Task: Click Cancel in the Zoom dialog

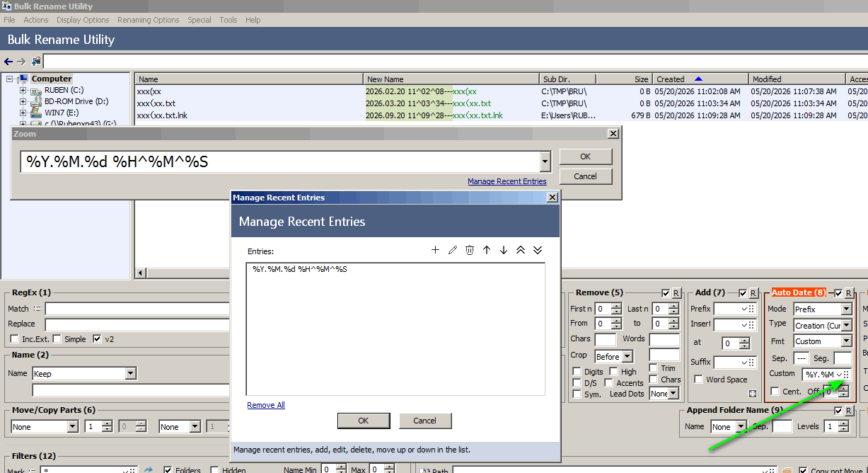Action: click(x=586, y=176)
